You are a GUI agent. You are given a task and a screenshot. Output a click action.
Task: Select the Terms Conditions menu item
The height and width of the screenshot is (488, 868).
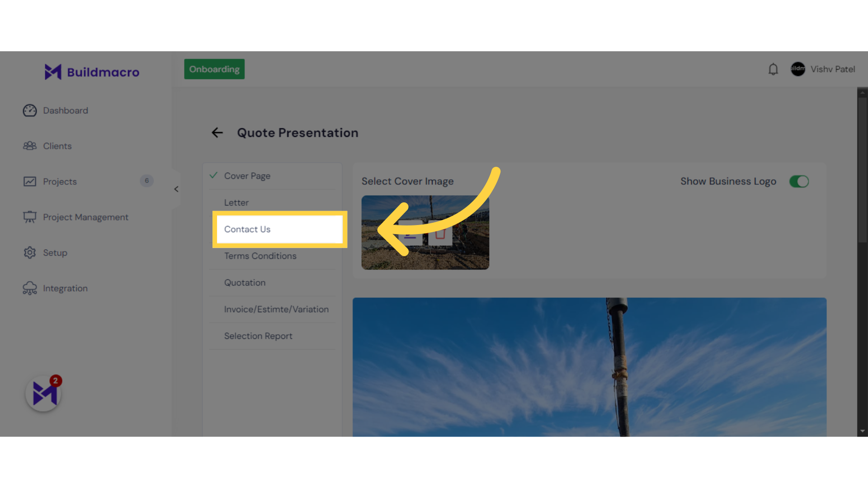pyautogui.click(x=260, y=256)
